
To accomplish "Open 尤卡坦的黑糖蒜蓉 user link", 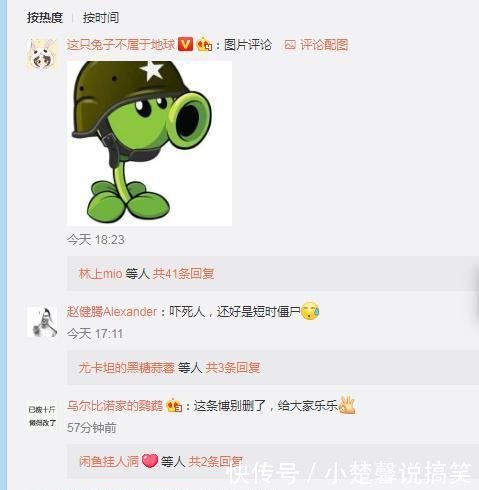I will coord(127,368).
